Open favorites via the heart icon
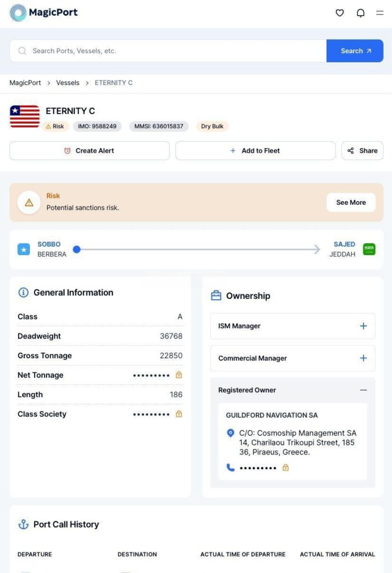 point(340,13)
